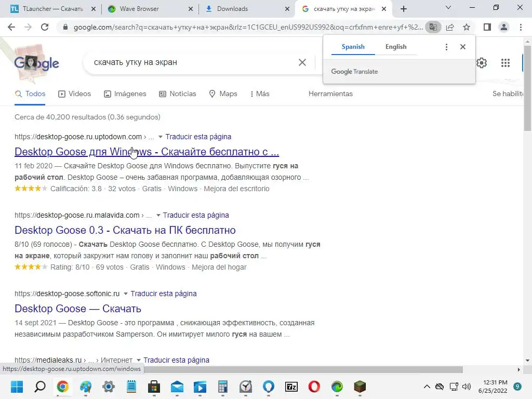Open the Chrome profile avatar

point(504,27)
